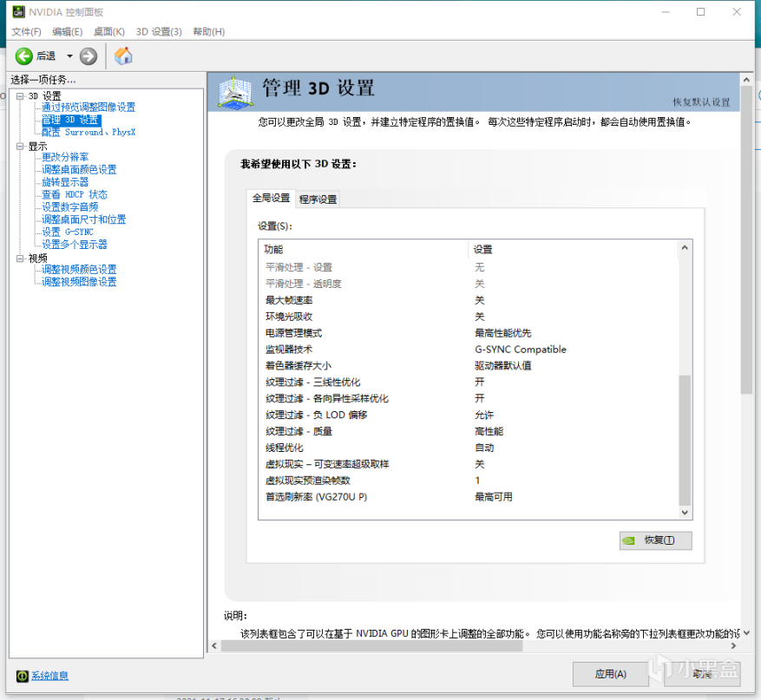Select the 环境光吸收 setting row
Image resolution: width=761 pixels, height=700 pixels.
[x=469, y=317]
